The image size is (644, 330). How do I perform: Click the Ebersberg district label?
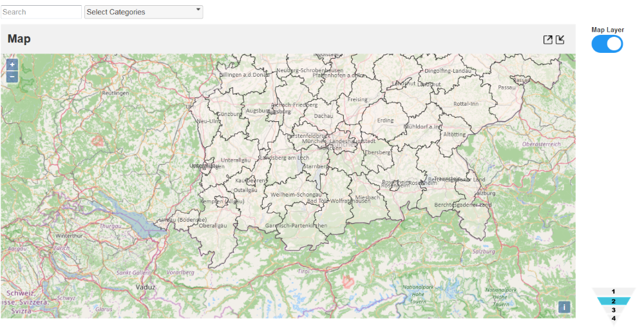(378, 152)
